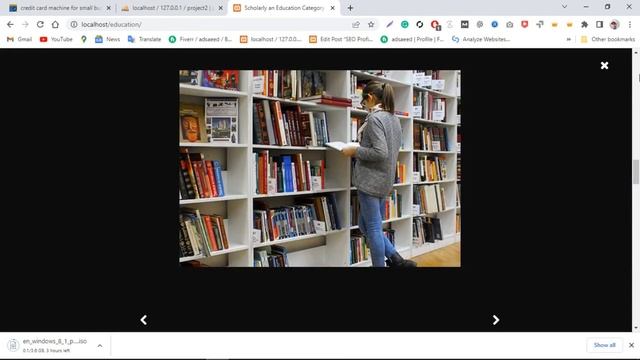The height and width of the screenshot is (360, 640).
Task: Close the phpMyAdmin project2 tab
Action: pyautogui.click(x=220, y=8)
